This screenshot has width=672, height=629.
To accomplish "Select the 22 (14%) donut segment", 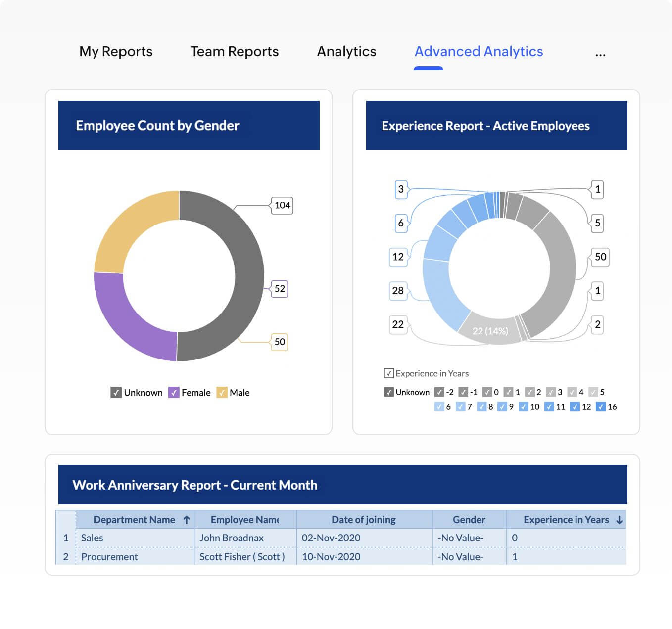I will pyautogui.click(x=490, y=329).
